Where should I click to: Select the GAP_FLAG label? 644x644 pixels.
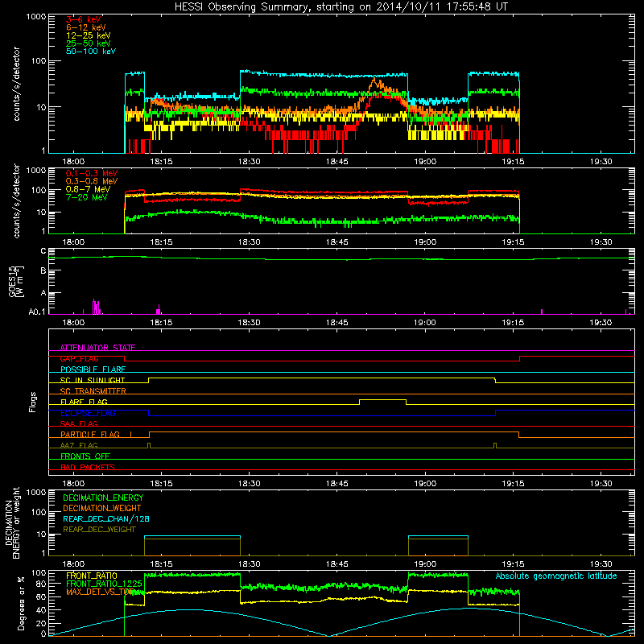[x=79, y=358]
